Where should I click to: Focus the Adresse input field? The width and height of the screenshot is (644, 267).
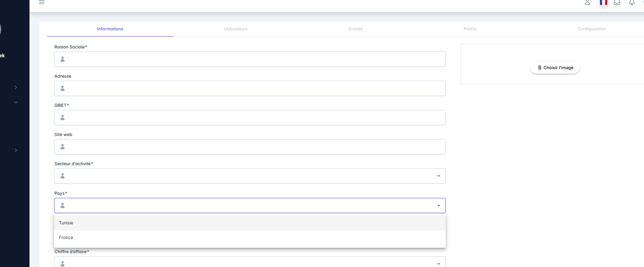point(253,88)
